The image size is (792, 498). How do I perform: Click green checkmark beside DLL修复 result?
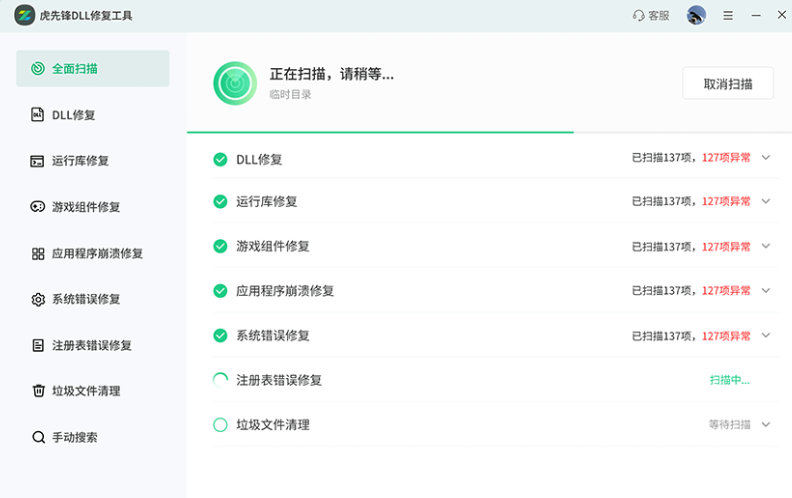pos(220,160)
